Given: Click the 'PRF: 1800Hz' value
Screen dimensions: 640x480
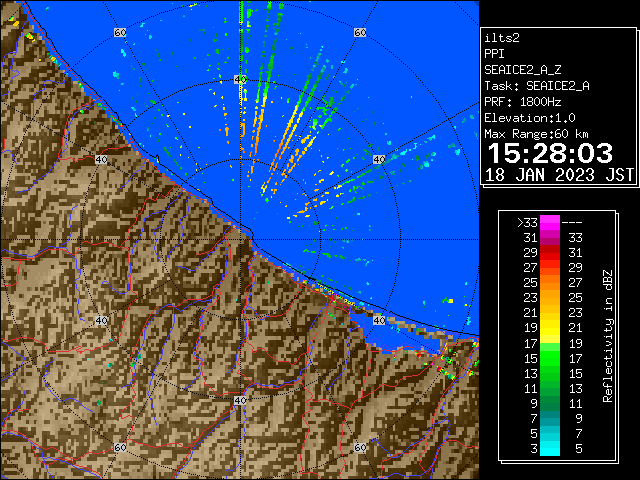Looking at the screenshot, I should click(522, 102).
